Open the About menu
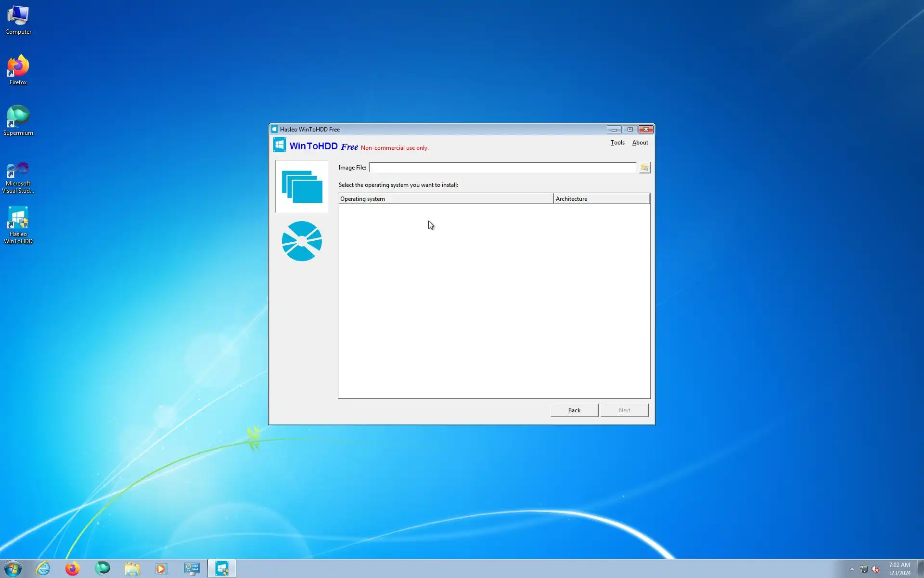This screenshot has width=924, height=578. point(640,143)
